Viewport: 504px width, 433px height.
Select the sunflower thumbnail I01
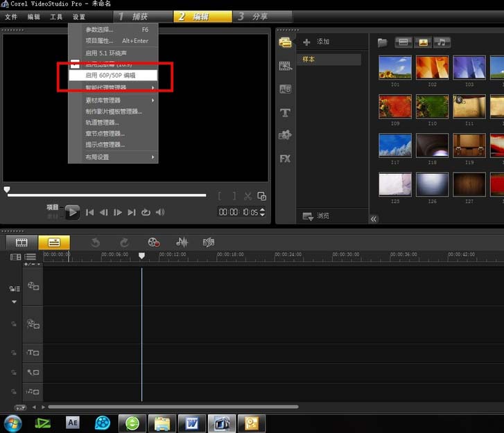[x=395, y=67]
